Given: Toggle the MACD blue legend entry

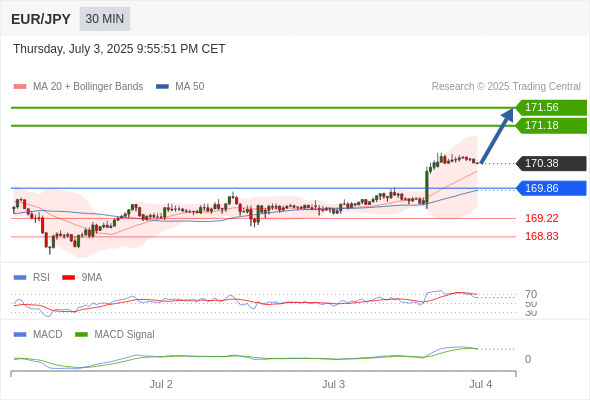Looking at the screenshot, I should click(38, 334).
